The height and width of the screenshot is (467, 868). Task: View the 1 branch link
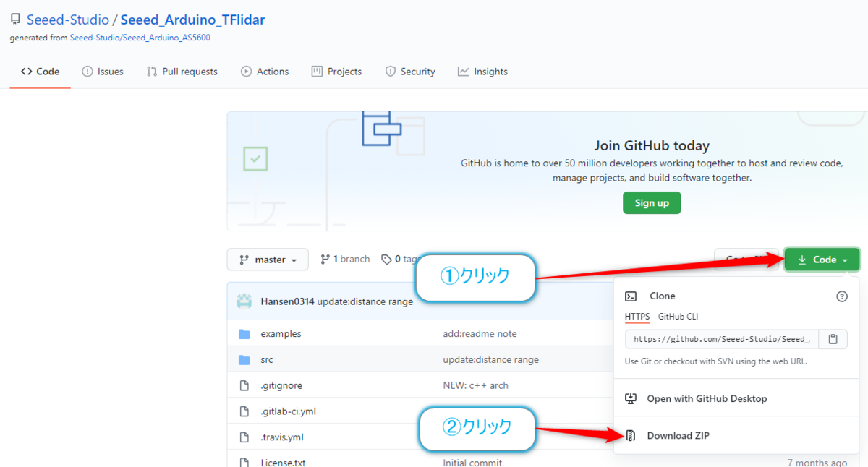(345, 259)
